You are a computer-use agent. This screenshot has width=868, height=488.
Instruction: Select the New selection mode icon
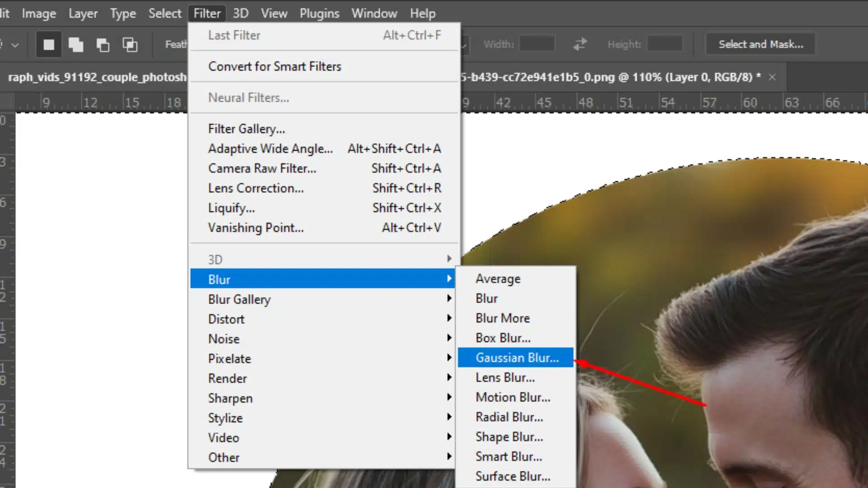pyautogui.click(x=48, y=45)
